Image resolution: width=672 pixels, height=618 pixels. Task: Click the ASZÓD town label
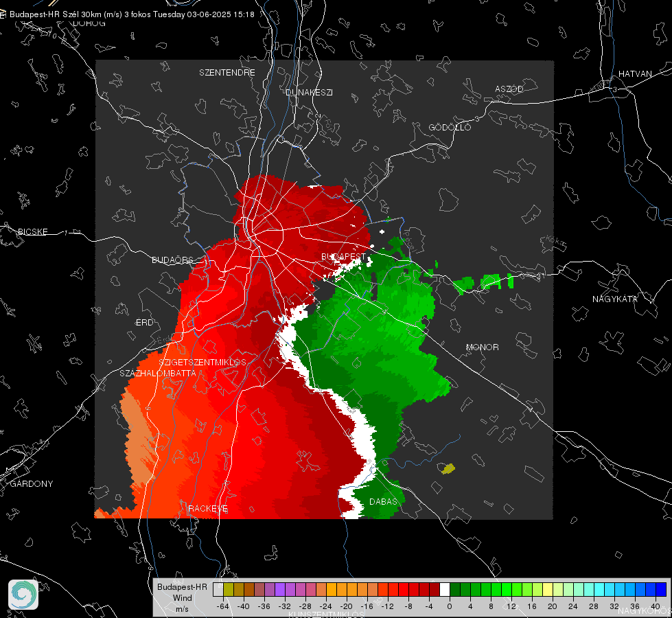(x=509, y=89)
